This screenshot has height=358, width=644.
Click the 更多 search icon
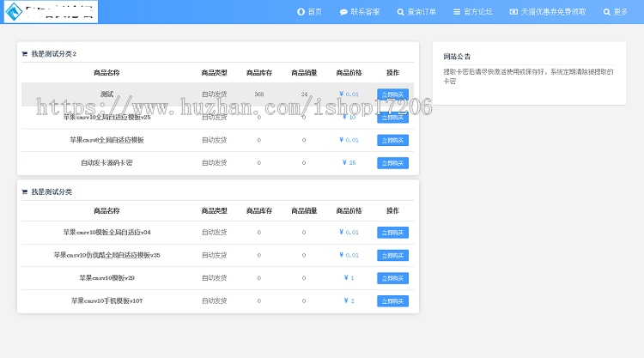607,12
